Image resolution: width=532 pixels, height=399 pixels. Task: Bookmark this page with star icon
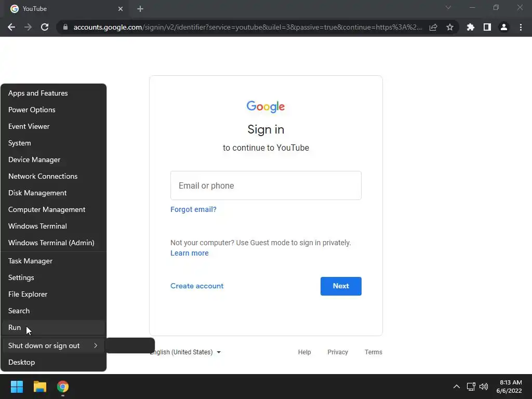(450, 27)
